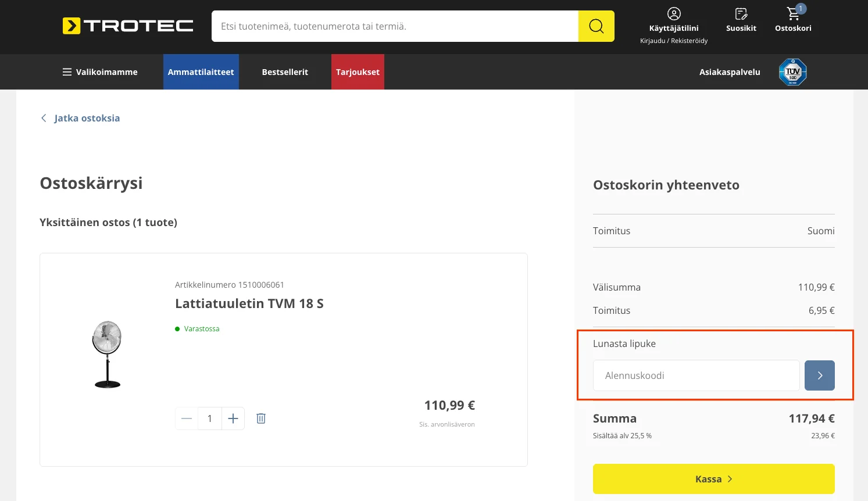Click the TÜV SÜD certification badge
The height and width of the screenshot is (501, 868).
tap(792, 72)
